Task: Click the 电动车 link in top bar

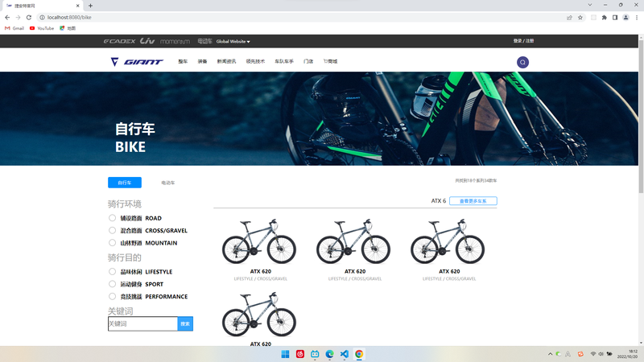Action: tap(204, 41)
